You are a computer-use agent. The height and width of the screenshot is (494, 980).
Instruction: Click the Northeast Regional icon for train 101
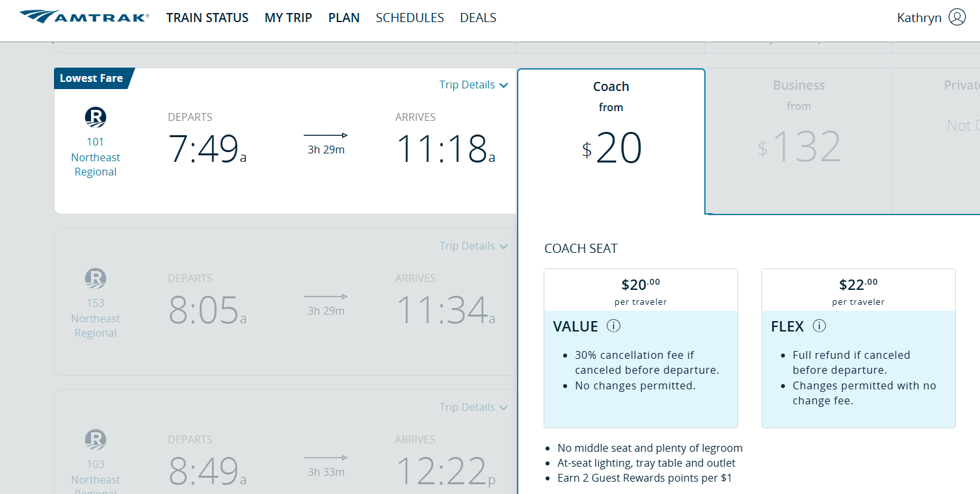point(96,118)
